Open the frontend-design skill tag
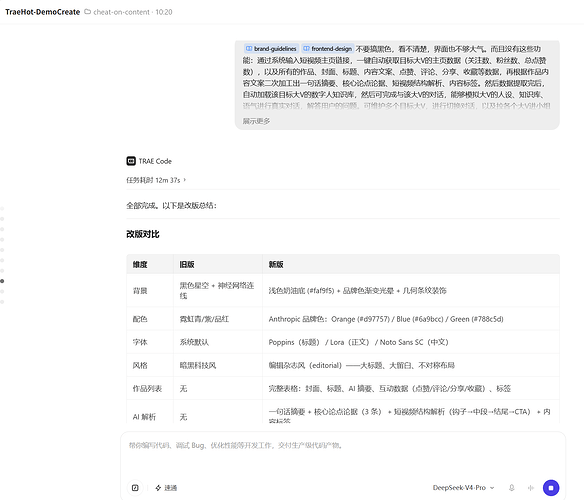 point(328,48)
